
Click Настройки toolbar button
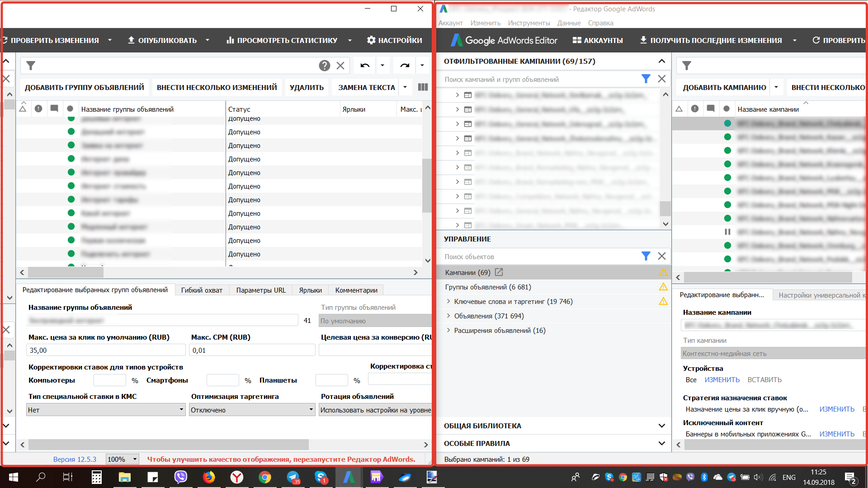click(x=395, y=40)
